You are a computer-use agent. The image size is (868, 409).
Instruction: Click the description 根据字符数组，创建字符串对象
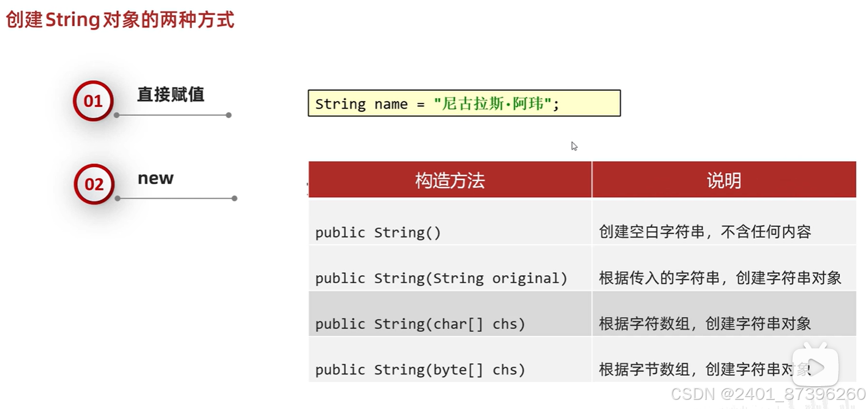click(x=705, y=323)
